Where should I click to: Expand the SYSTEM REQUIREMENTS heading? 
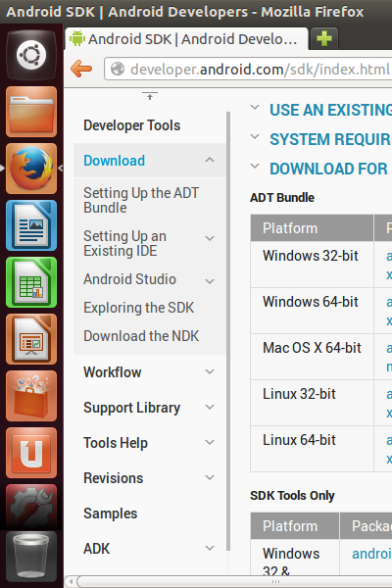click(x=329, y=139)
